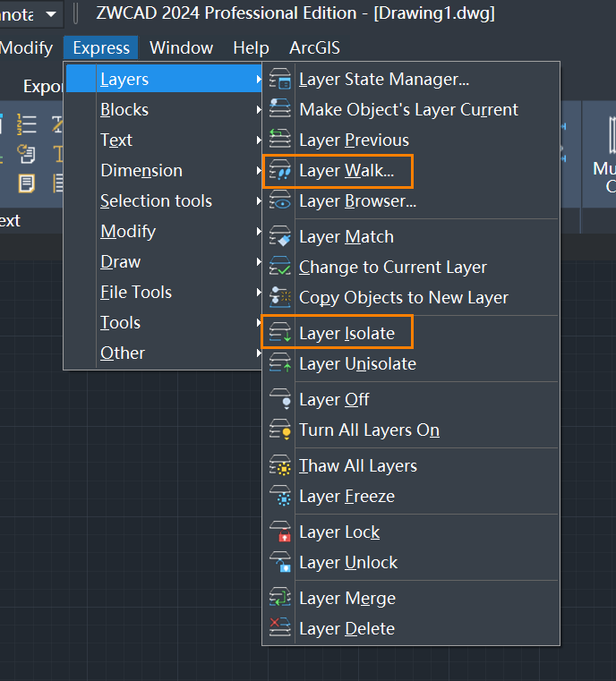Open the Help menu
The width and height of the screenshot is (616, 681).
click(x=251, y=47)
